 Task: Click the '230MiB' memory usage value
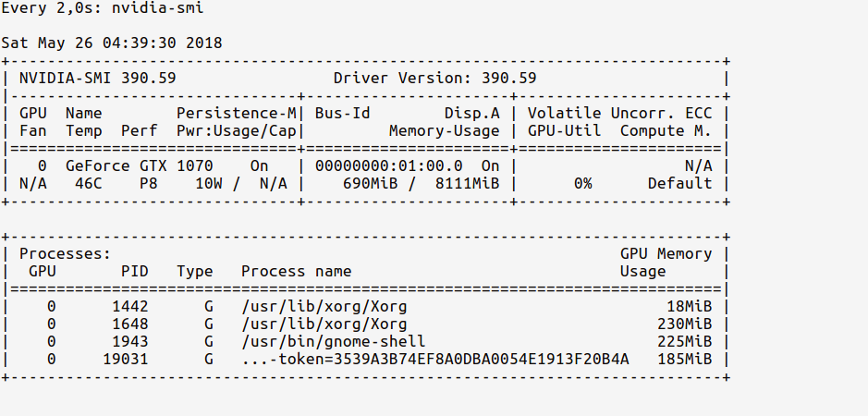click(685, 324)
